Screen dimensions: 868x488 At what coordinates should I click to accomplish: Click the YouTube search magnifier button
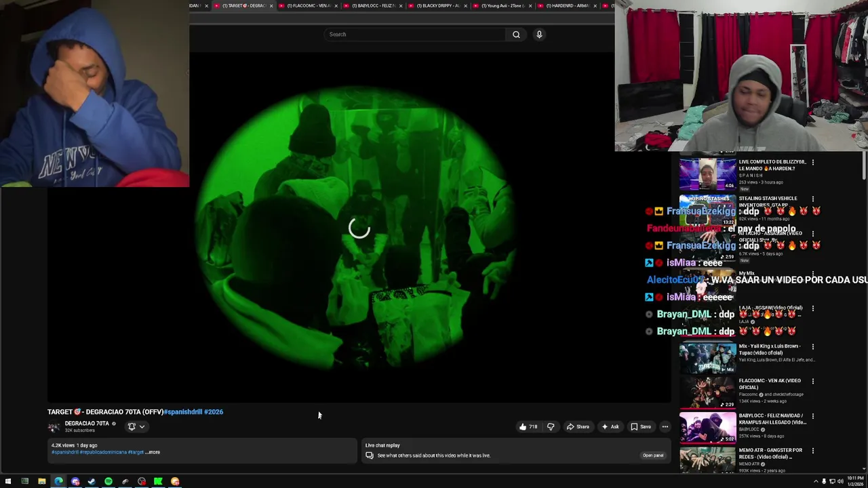point(516,35)
